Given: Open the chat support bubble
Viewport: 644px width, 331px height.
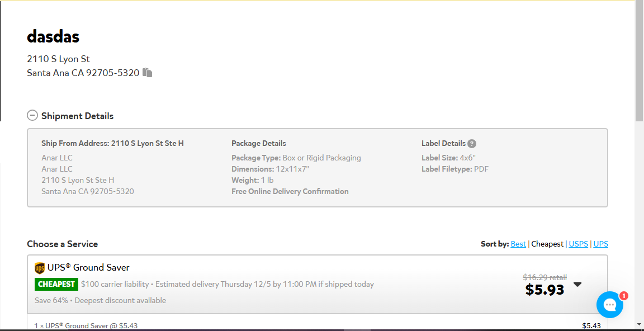Looking at the screenshot, I should point(609,305).
